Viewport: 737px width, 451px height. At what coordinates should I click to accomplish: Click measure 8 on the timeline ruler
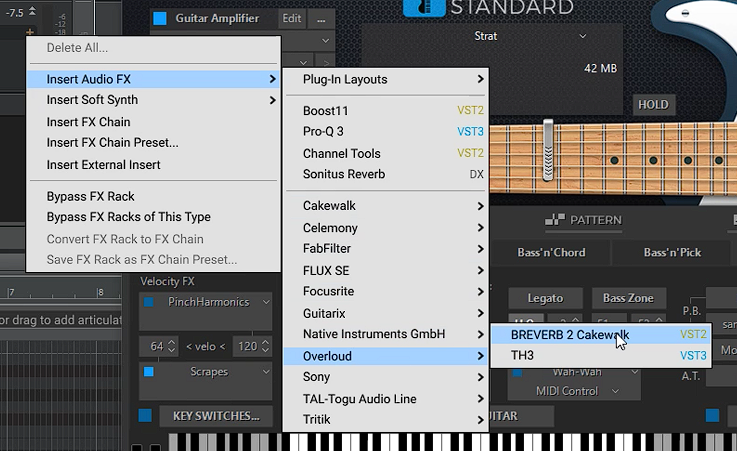[101, 292]
